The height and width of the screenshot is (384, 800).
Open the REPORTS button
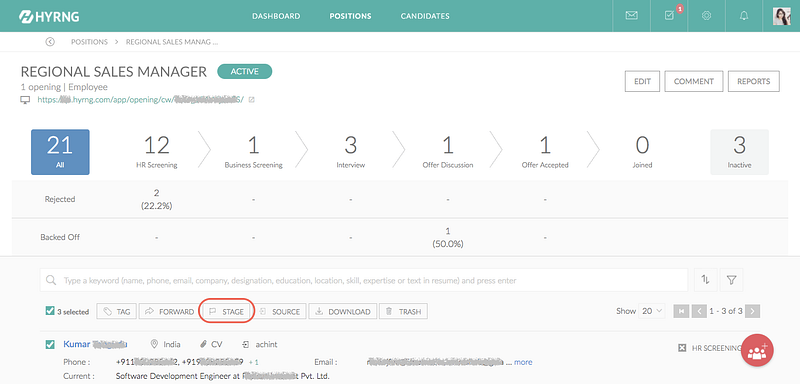coord(754,82)
